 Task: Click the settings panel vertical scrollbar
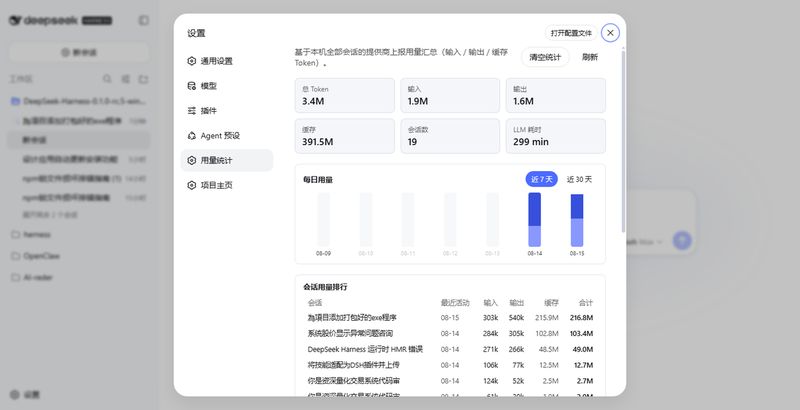(623, 140)
